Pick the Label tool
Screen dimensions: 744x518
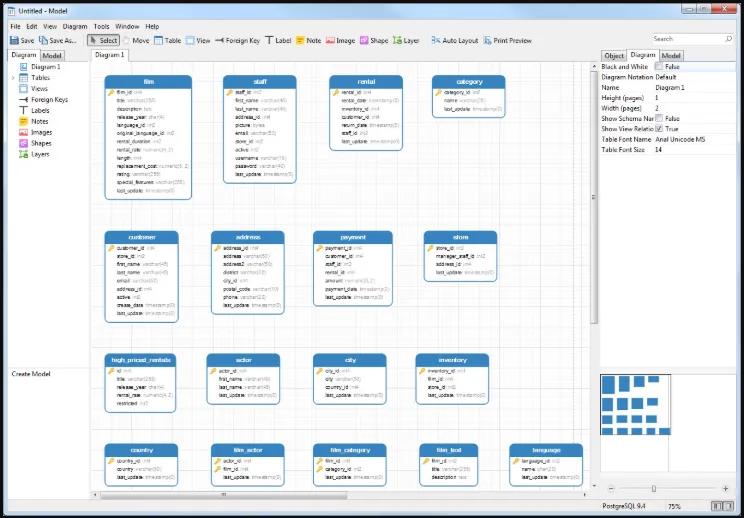coord(278,40)
